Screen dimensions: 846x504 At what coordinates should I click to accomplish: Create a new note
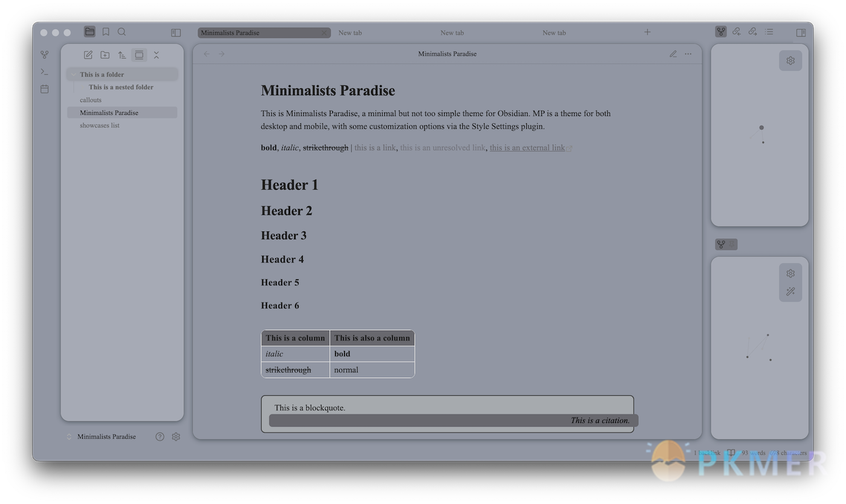pos(88,55)
